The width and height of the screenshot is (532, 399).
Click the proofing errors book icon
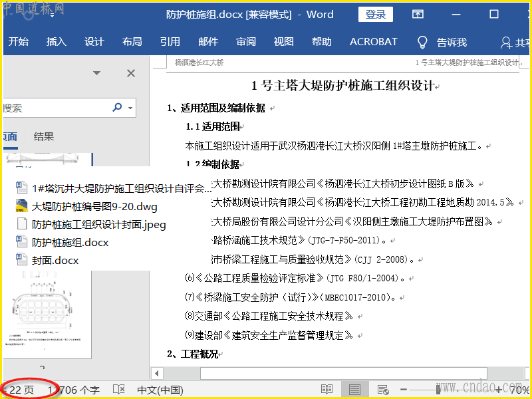[119, 389]
